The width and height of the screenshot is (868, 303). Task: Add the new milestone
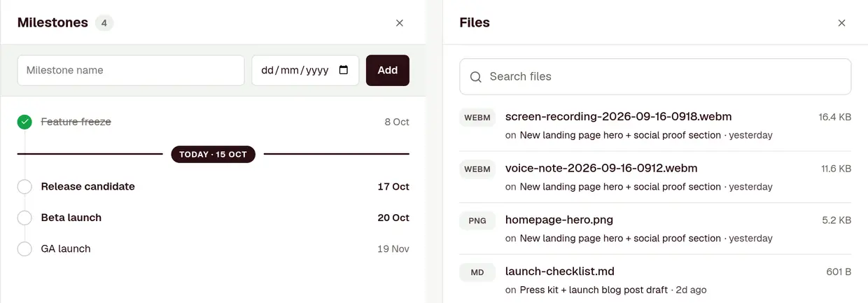pos(388,70)
